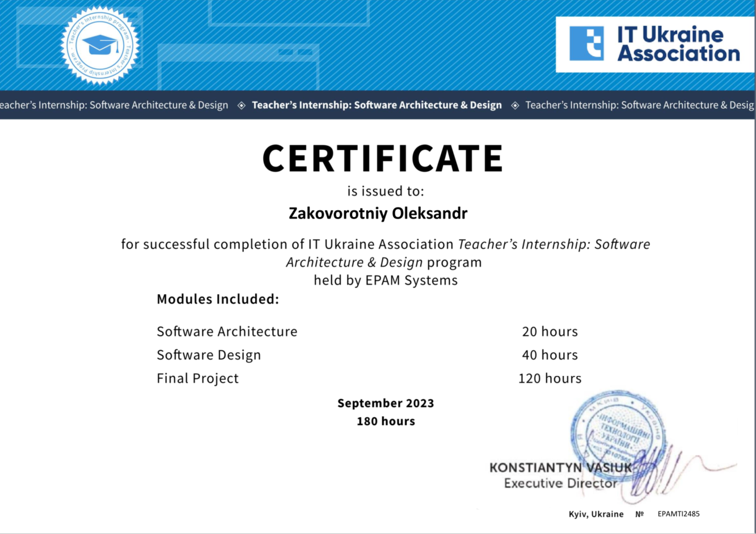This screenshot has width=756, height=534.
Task: Click the right diamond separator in banner
Action: pos(515,105)
